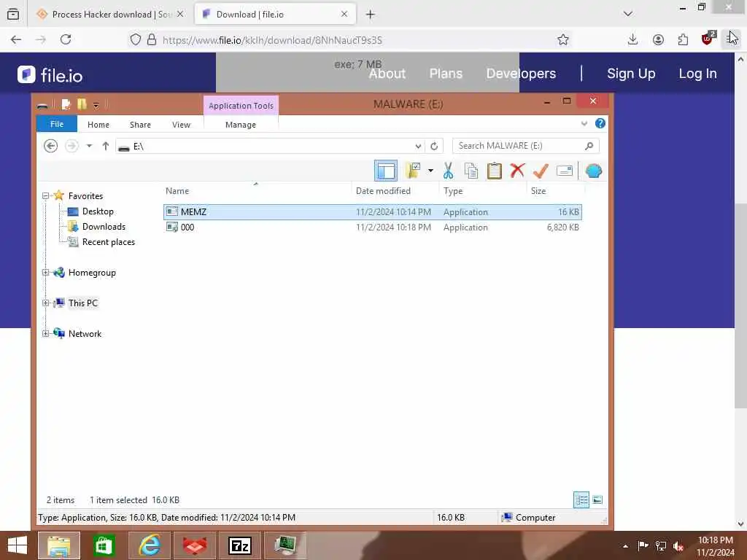Open the file.io Log In link
The image size is (747, 560).
point(697,74)
